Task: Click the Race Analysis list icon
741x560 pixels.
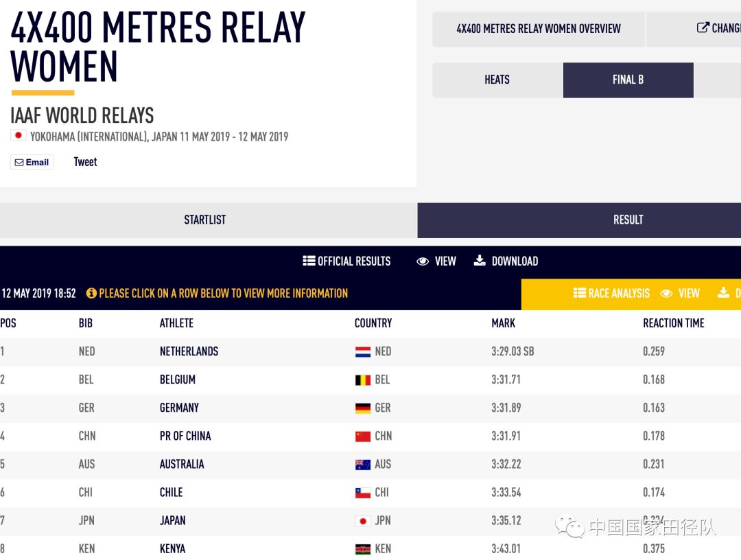Action: point(579,294)
